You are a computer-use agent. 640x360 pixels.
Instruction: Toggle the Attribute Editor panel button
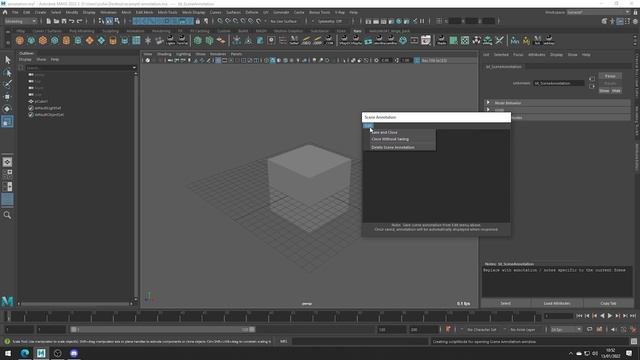click(620, 21)
